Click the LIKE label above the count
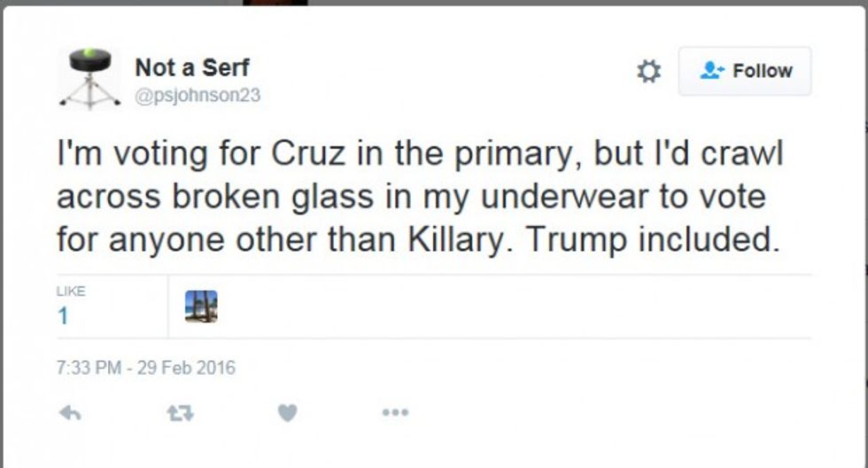Viewport: 868px width, 468px height. pos(69,292)
